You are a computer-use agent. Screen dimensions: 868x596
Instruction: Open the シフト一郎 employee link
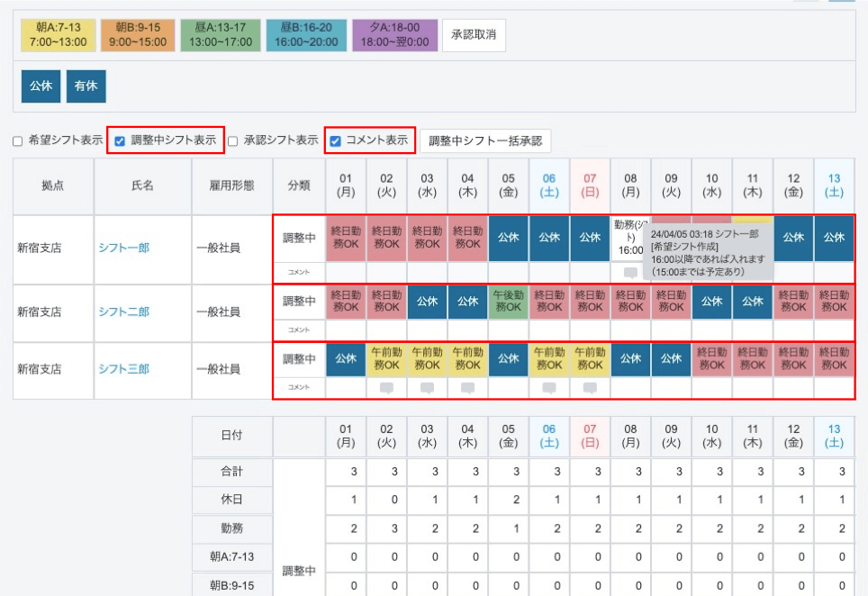(123, 248)
